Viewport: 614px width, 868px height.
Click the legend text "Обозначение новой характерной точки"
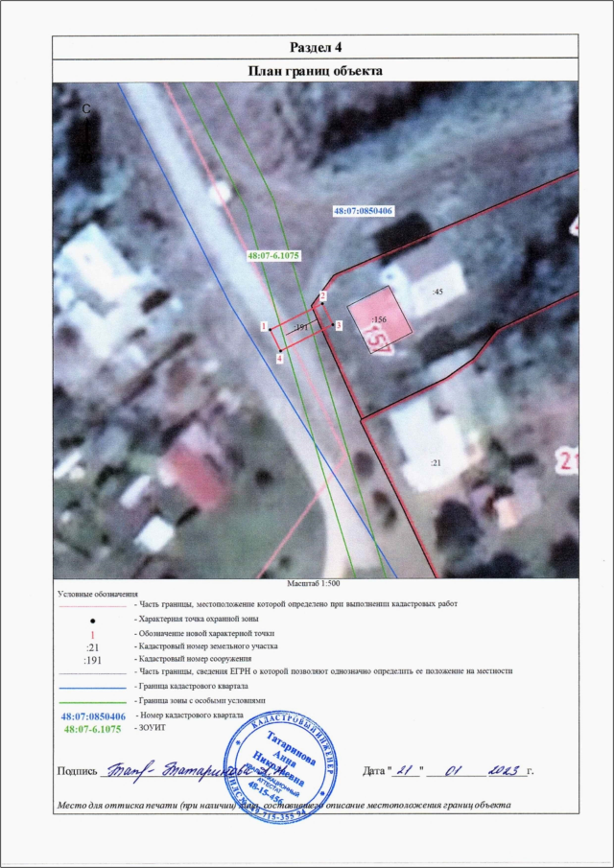coord(205,633)
